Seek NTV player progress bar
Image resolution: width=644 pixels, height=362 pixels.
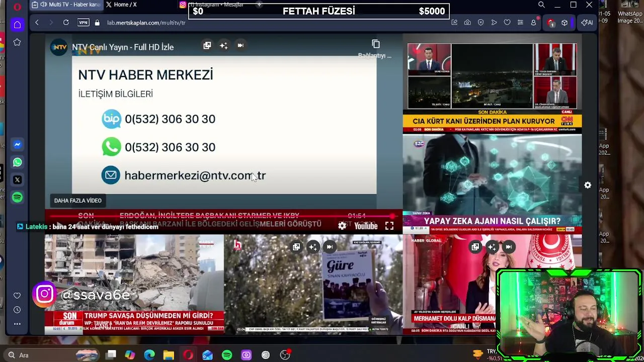224,217
